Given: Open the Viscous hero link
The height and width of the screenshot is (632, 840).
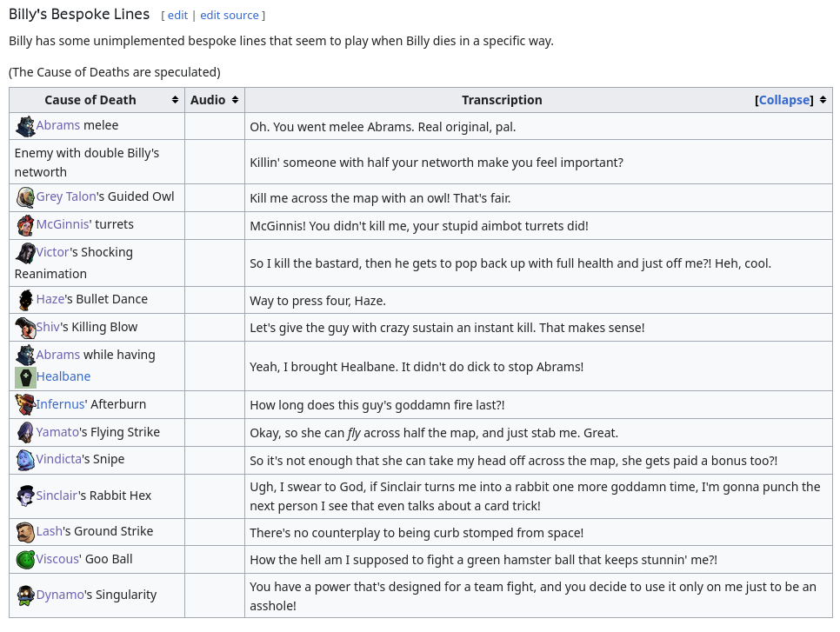Looking at the screenshot, I should point(58,559).
